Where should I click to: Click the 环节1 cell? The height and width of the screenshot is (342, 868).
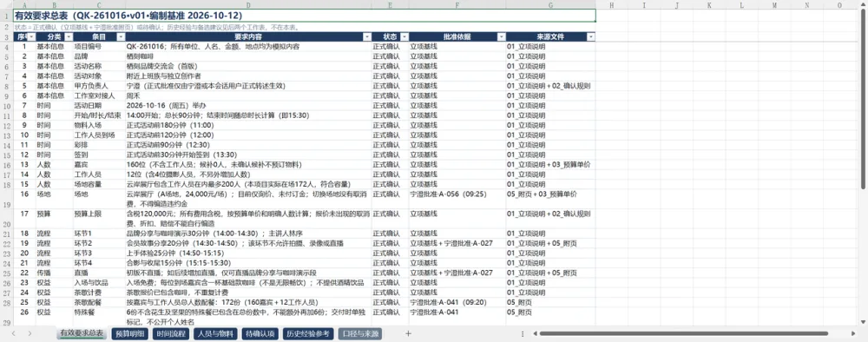99,233
